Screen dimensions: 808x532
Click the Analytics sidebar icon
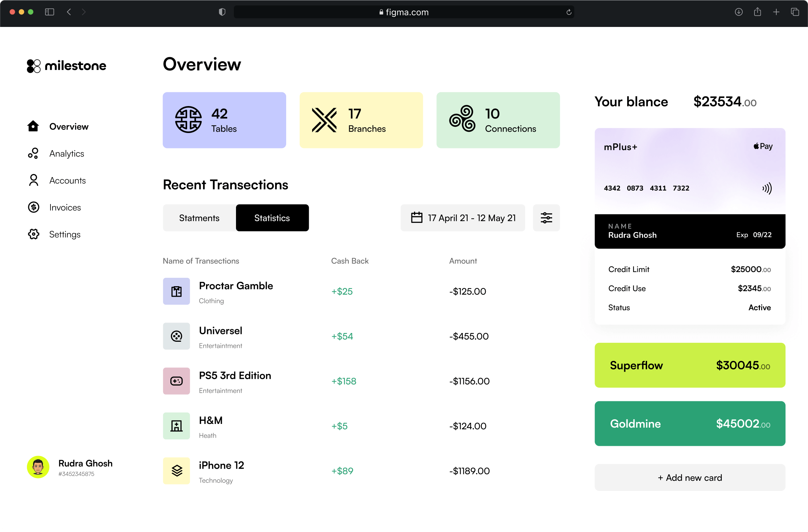33,154
